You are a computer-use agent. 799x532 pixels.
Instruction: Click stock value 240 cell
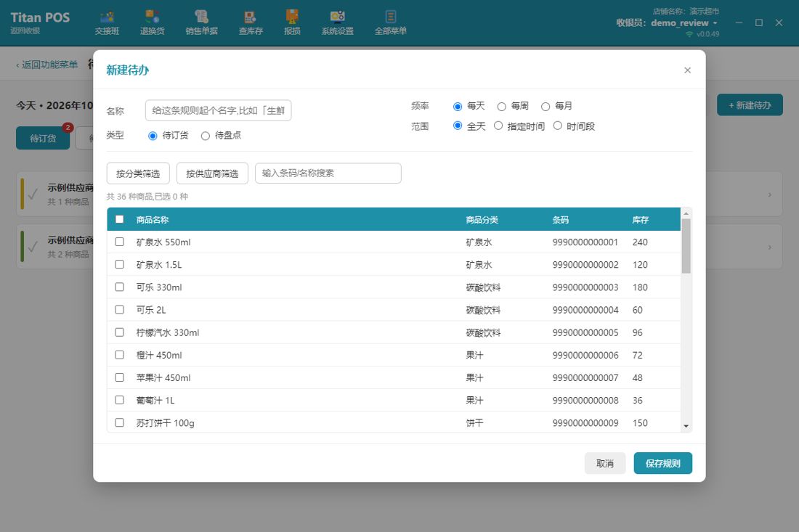640,242
